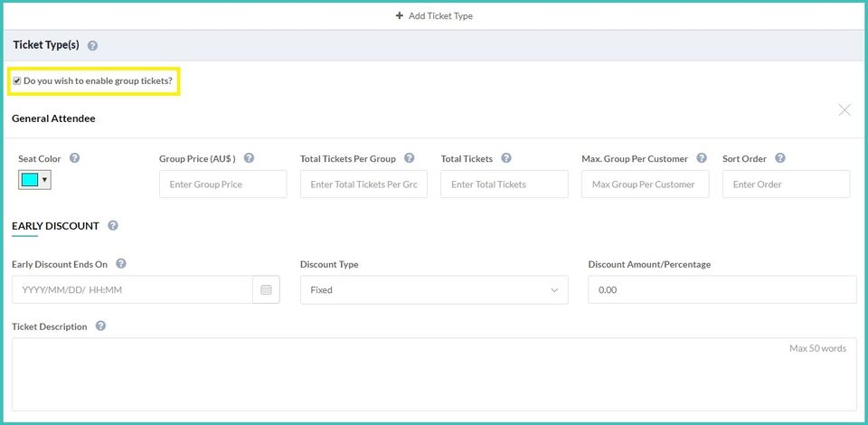Show help for Early Discount Ends On

point(120,264)
